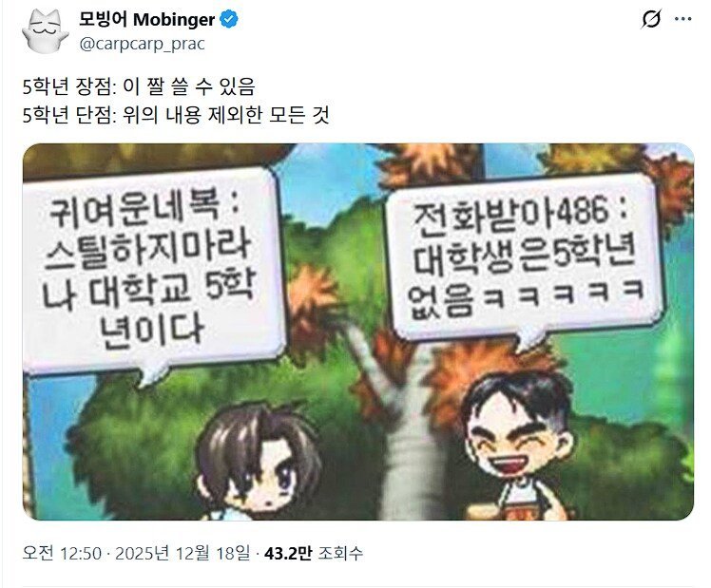This screenshot has height=588, width=711.
Task: Open the three-dots more options menu
Action: (x=682, y=19)
